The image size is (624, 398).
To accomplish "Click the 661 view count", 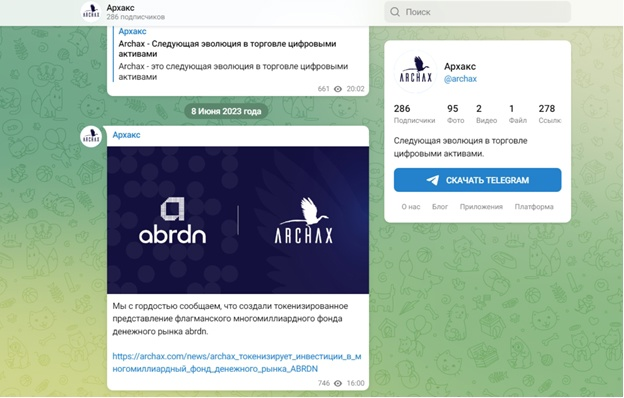I will (324, 89).
